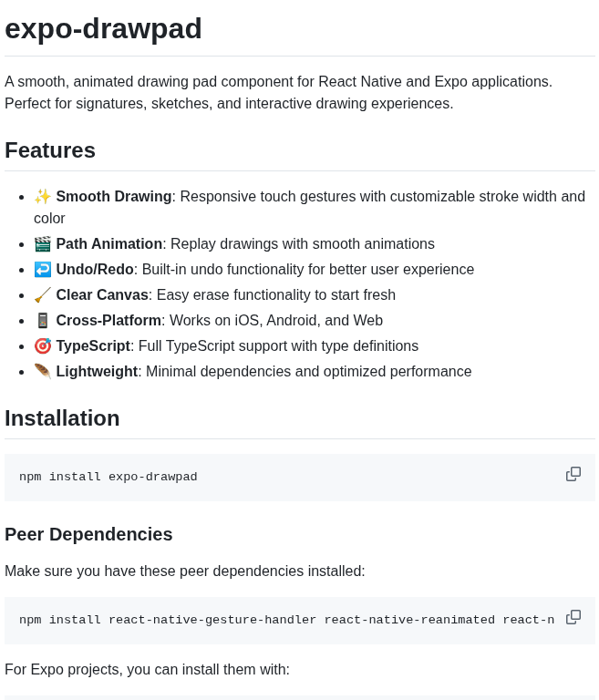Click inside the npm install expo-drawpad code block
This screenshot has width=599, height=700.
[x=300, y=478]
